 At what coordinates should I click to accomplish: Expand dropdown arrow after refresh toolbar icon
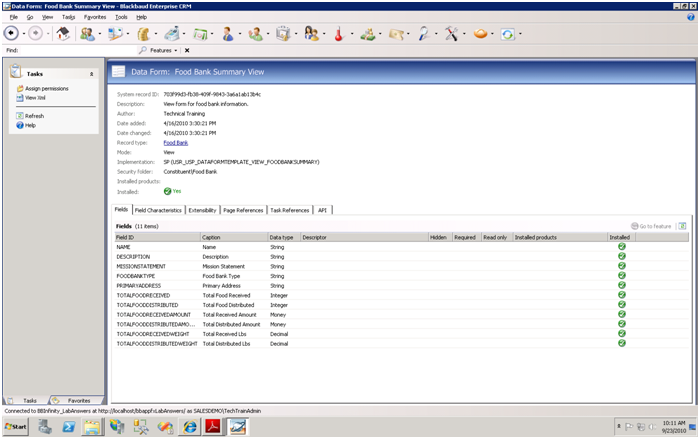point(521,34)
